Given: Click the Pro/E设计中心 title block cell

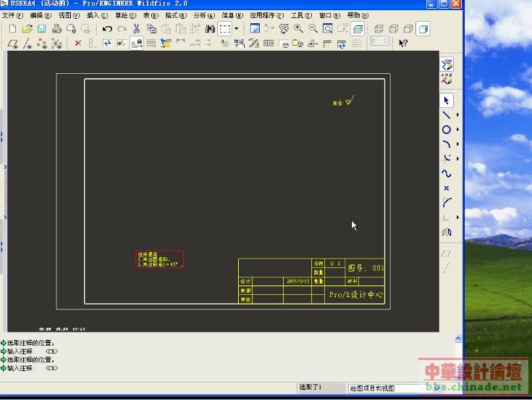Looking at the screenshot, I should 356,295.
